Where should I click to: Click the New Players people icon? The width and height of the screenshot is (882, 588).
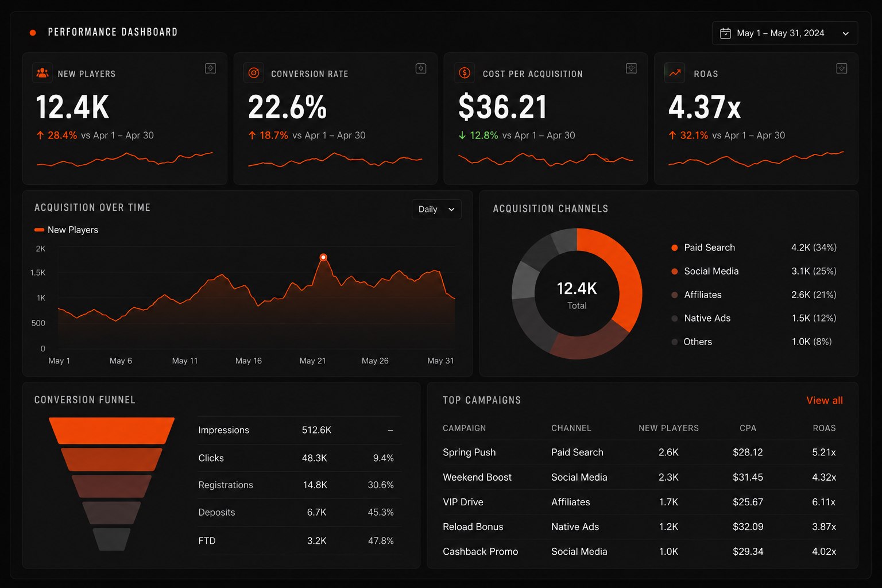click(42, 73)
